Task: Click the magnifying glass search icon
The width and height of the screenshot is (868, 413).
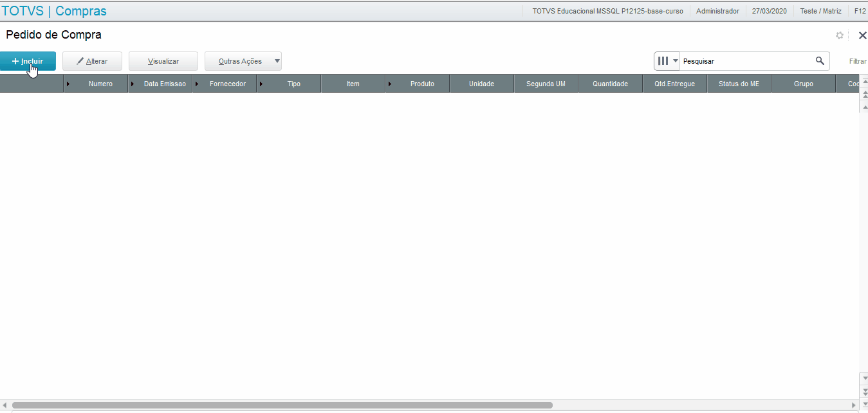Action: [820, 61]
